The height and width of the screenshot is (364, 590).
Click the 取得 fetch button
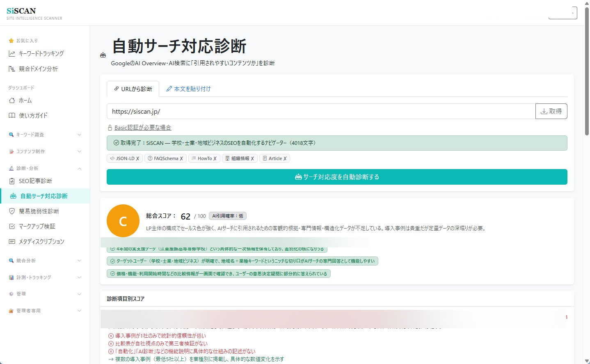[x=551, y=111]
